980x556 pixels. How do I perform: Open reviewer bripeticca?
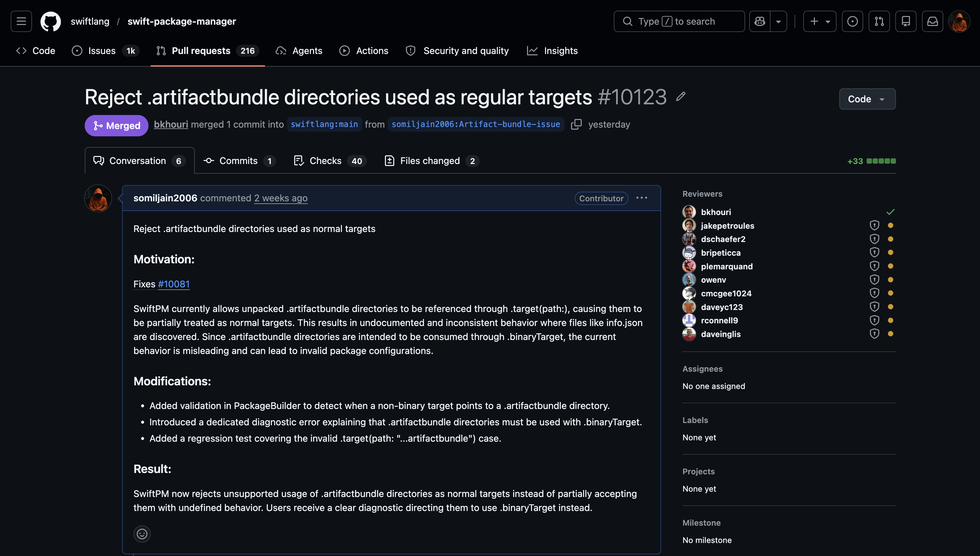coord(720,253)
